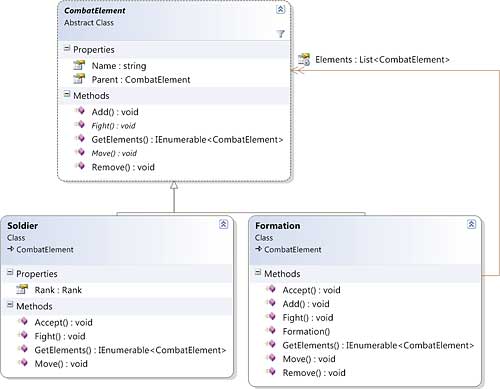Screen dimensions: 500x389
Task: Select the Name : string property icon
Action: coord(79,65)
